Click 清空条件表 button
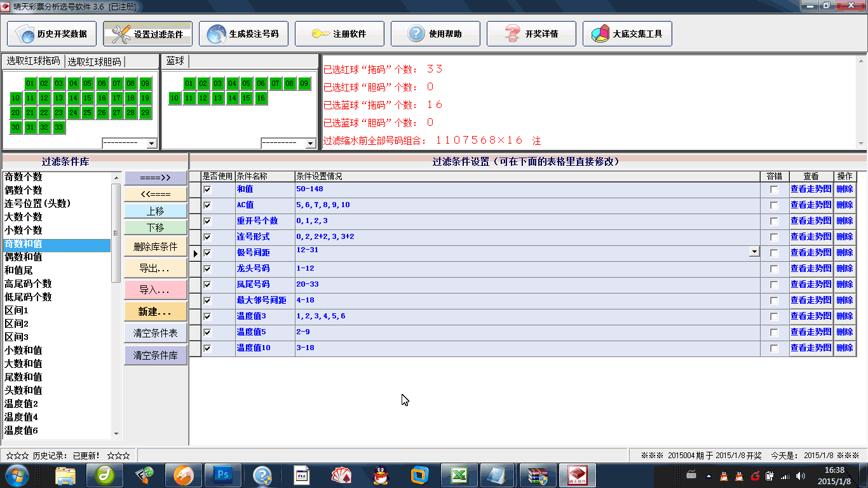The image size is (868, 488). 156,333
